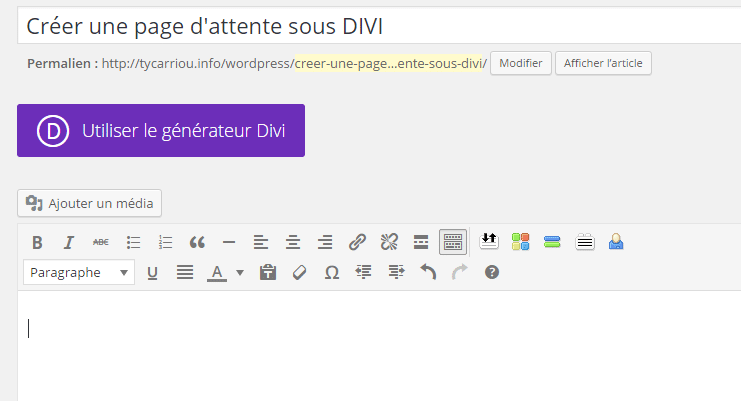The height and width of the screenshot is (401, 741).
Task: Toggle the toolbar visibility keyboard icon
Action: point(453,242)
